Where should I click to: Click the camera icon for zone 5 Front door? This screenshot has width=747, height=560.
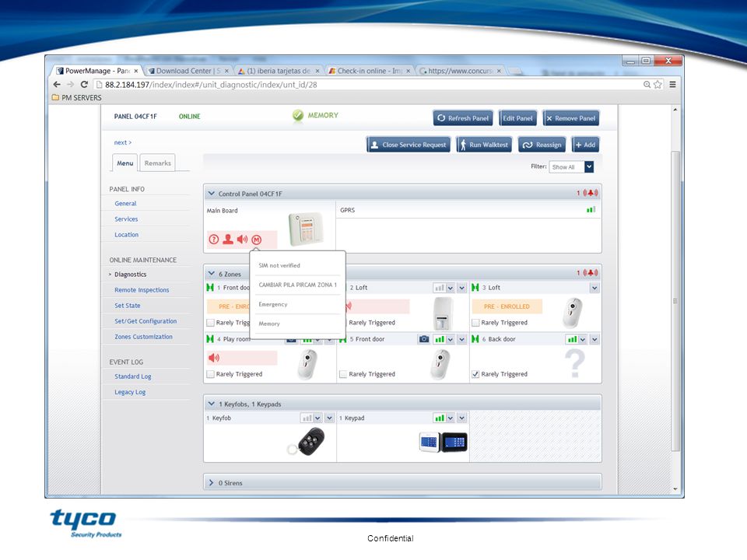(423, 339)
